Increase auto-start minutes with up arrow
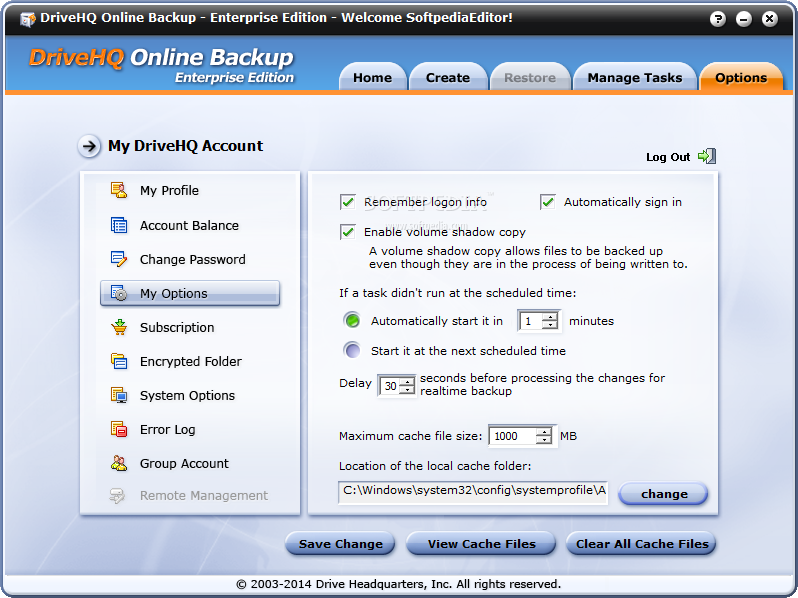 click(550, 317)
